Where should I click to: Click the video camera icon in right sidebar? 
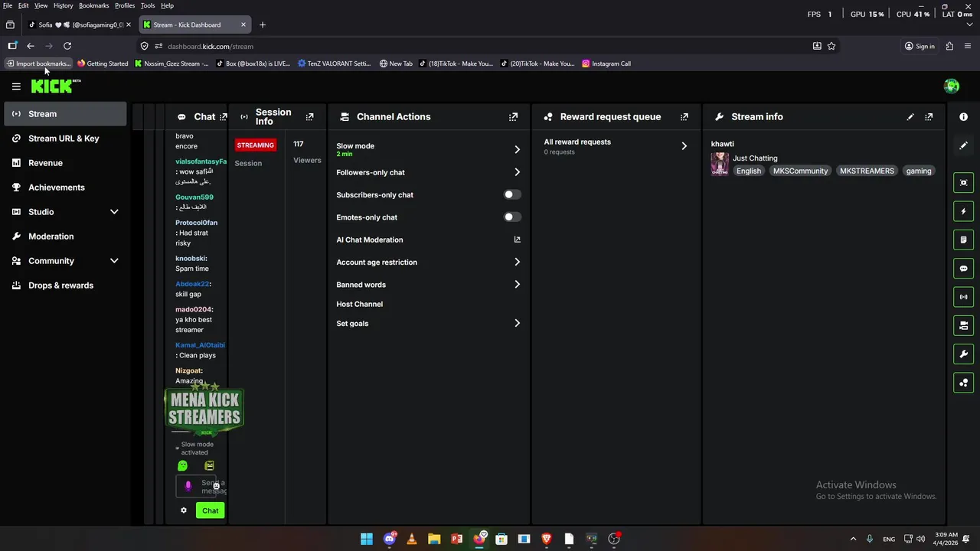(x=963, y=325)
